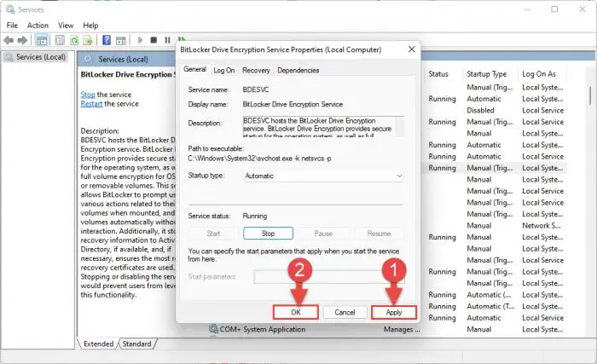Click the Stop Service square icon in the toolbar
The height and width of the screenshot is (364, 597).
click(x=154, y=40)
